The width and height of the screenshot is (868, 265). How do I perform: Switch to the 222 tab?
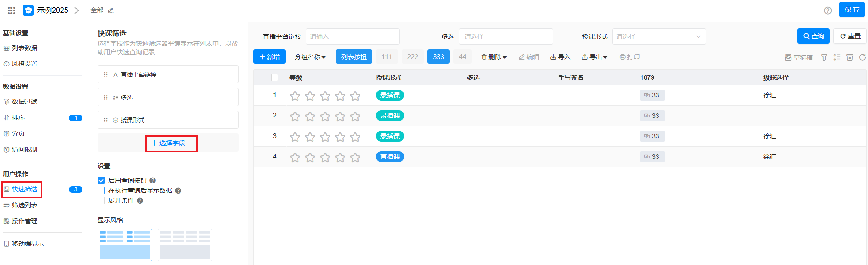412,57
